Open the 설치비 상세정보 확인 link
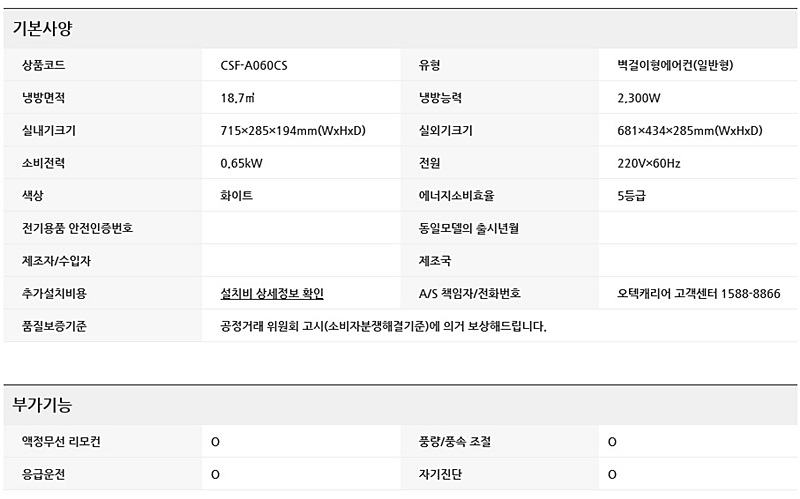Image resolution: width=800 pixels, height=499 pixels. [271, 294]
